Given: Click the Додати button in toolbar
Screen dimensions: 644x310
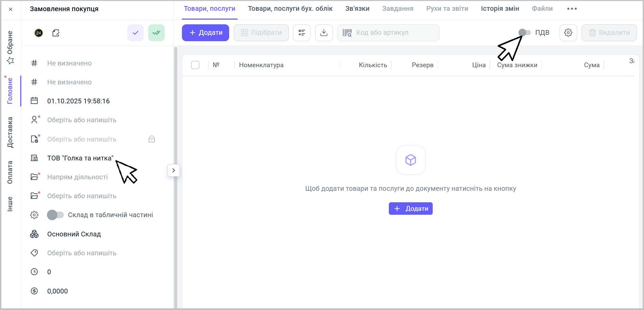Looking at the screenshot, I should (206, 33).
